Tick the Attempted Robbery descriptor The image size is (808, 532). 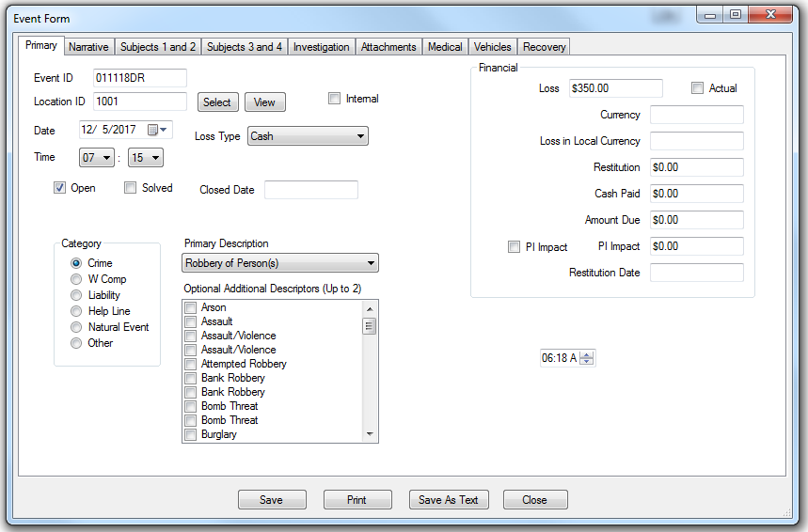point(191,364)
